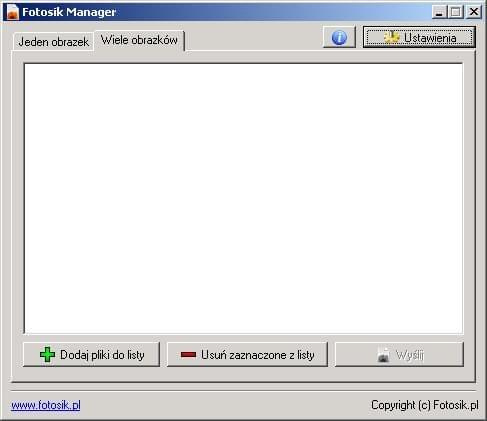This screenshot has height=421, width=487.
Task: Click the Dodaj pliki do listy label
Action: [x=102, y=355]
